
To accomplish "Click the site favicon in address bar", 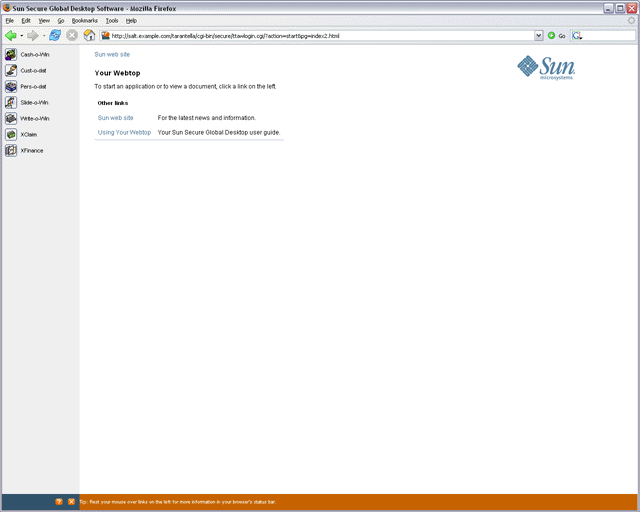I will tap(105, 36).
